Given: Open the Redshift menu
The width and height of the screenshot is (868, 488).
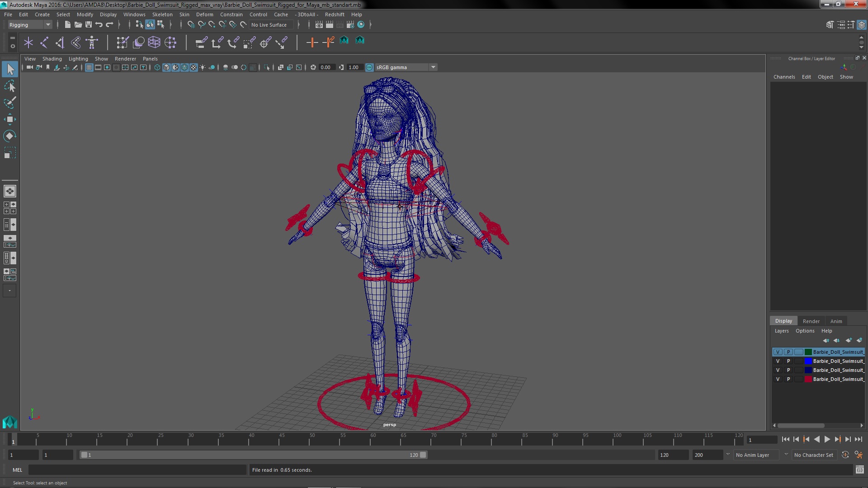Looking at the screenshot, I should tap(335, 14).
